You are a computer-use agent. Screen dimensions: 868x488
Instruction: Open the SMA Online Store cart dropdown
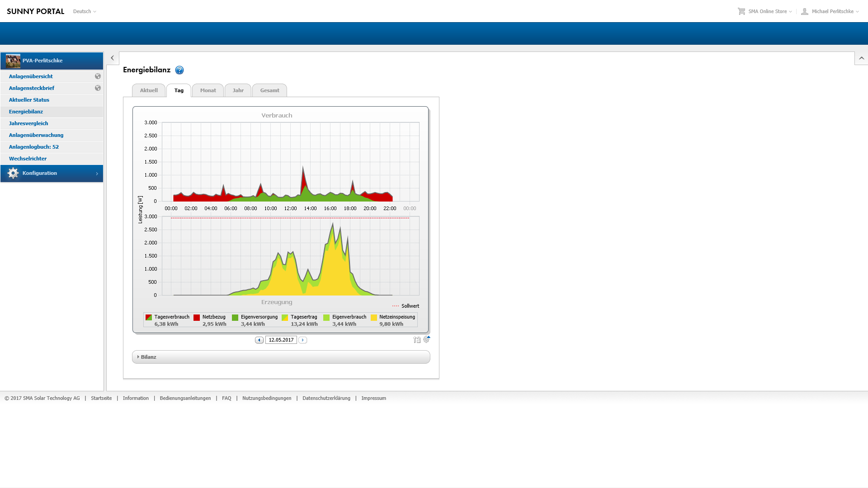[765, 11]
